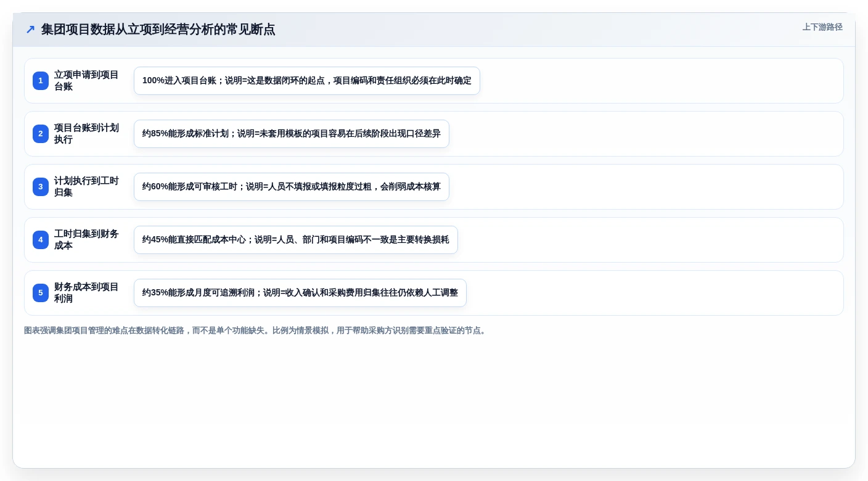Click the 财务成本到项目利润 stage label
This screenshot has width=868, height=481.
(86, 293)
